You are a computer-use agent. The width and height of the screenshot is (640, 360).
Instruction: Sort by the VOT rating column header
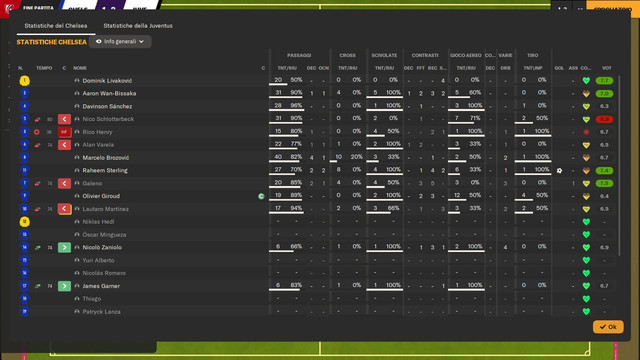pyautogui.click(x=607, y=68)
